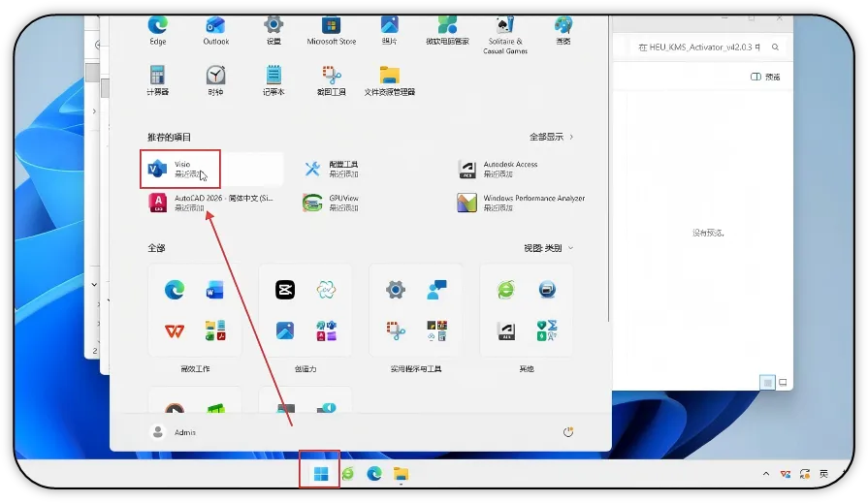The image size is (868, 503).
Task: Launch CapCut in the 创造力 group
Action: pos(285,290)
